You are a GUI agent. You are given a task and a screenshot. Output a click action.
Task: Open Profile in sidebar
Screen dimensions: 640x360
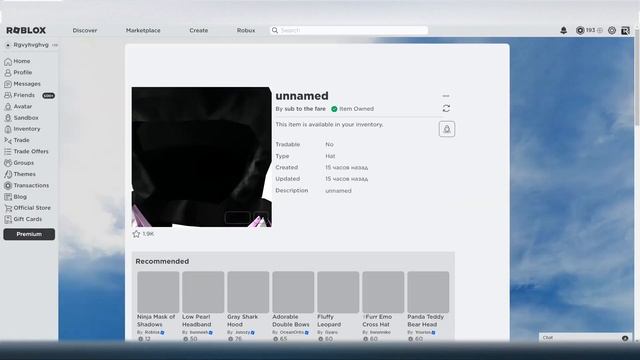pos(18,73)
